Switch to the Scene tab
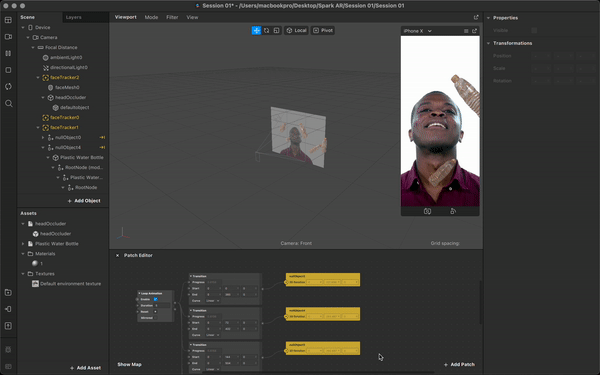 pyautogui.click(x=28, y=17)
